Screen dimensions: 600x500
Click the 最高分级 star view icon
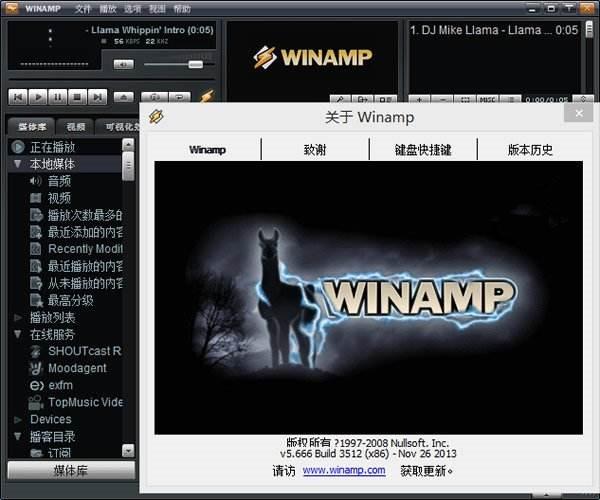[x=36, y=300]
